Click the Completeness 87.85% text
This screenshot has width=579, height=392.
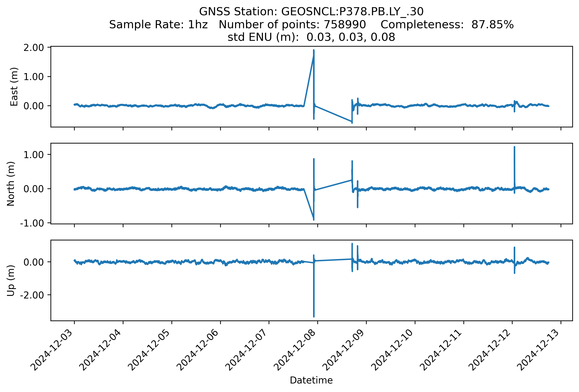[x=447, y=24]
